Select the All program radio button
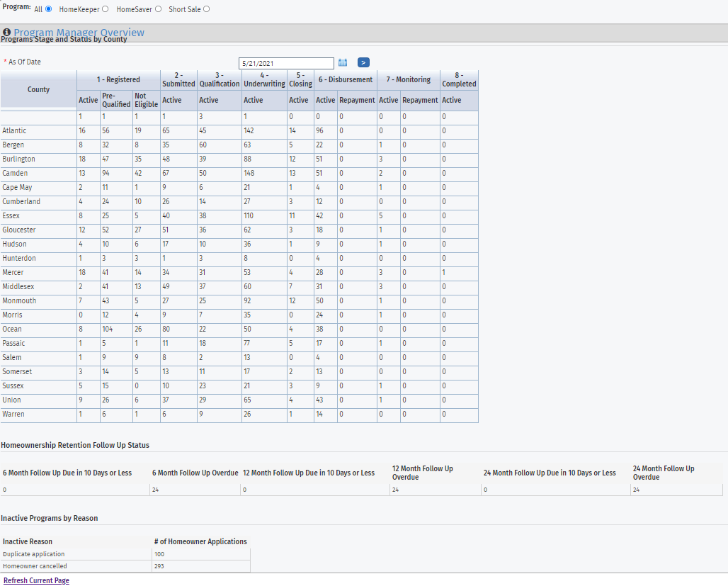Screen dimensions: 728x586 pyautogui.click(x=48, y=9)
